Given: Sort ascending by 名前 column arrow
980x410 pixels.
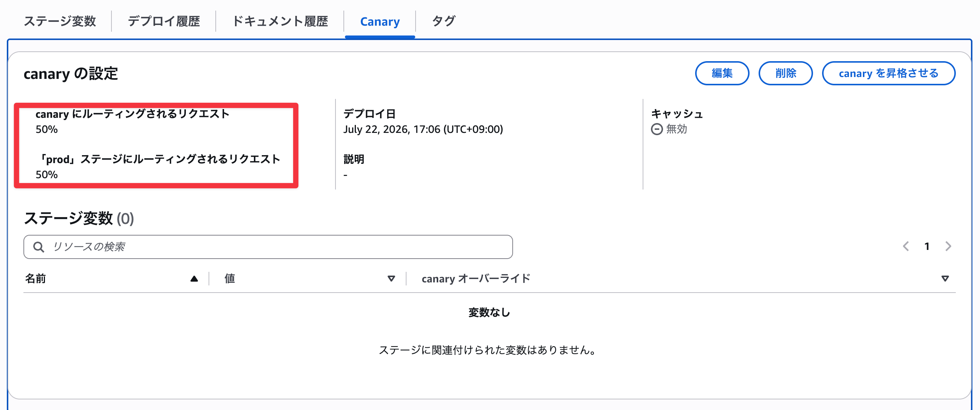Looking at the screenshot, I should [194, 279].
